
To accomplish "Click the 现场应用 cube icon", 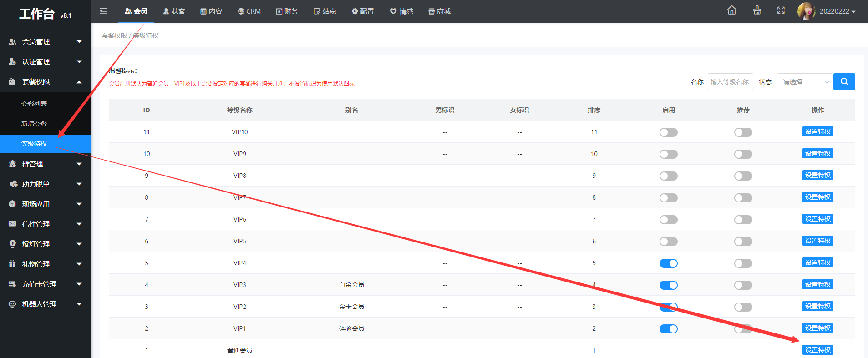I will pyautogui.click(x=12, y=204).
